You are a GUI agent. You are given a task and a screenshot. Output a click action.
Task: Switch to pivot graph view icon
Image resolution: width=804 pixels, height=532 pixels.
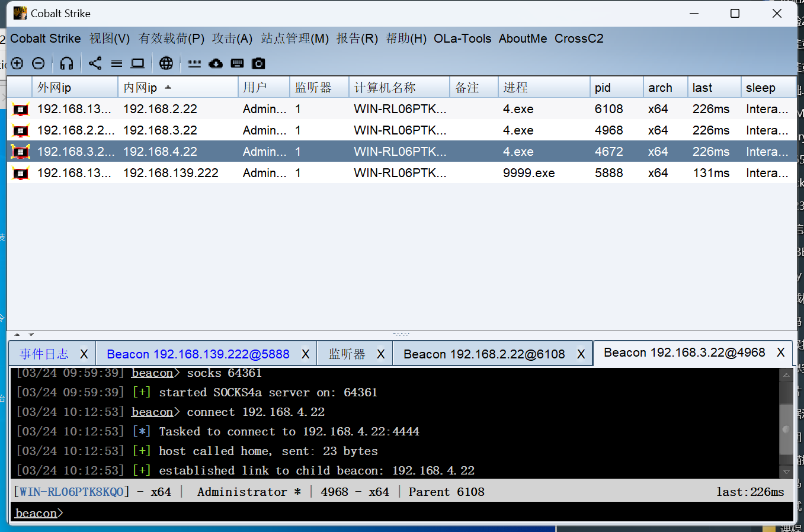(95, 63)
